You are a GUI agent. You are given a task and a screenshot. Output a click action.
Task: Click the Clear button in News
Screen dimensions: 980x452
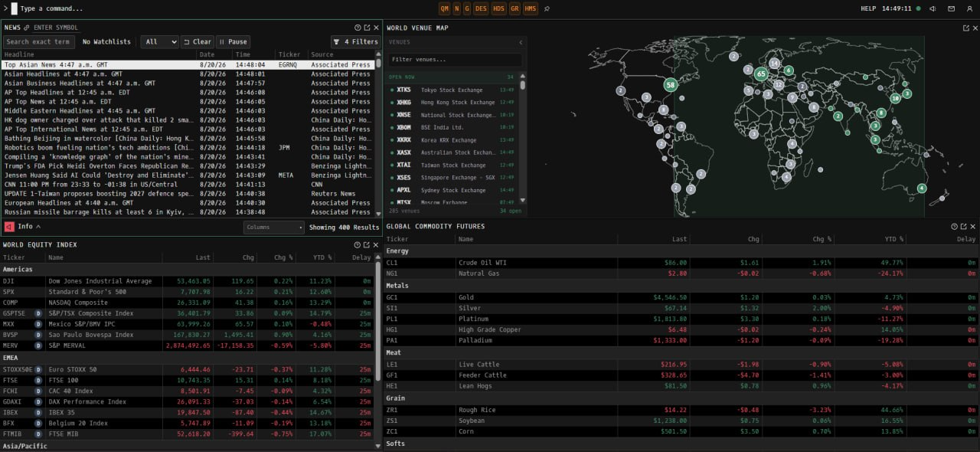tap(198, 41)
